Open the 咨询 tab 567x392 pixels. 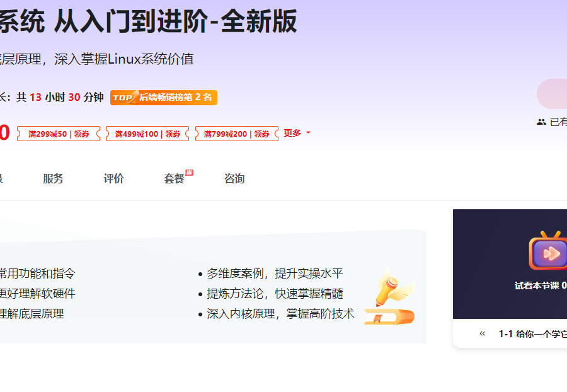click(x=234, y=178)
